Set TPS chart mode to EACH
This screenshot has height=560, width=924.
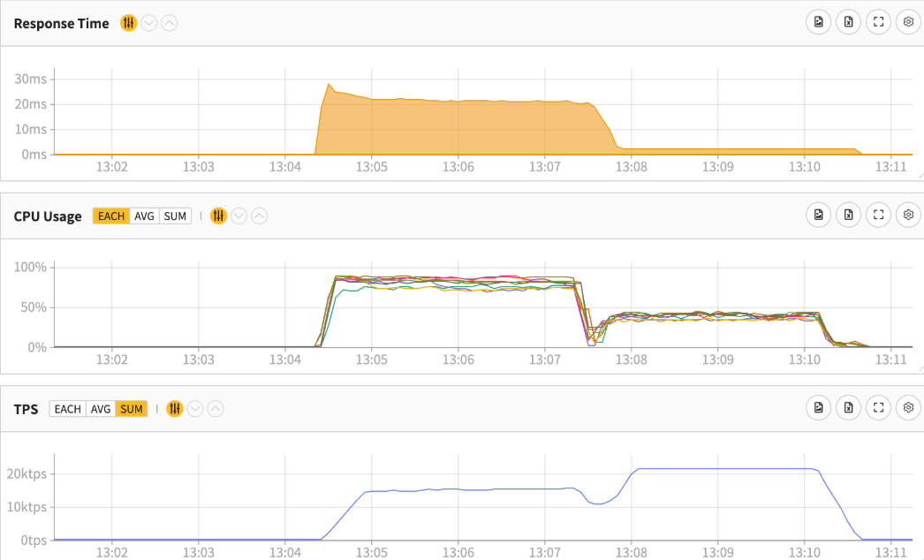[67, 408]
